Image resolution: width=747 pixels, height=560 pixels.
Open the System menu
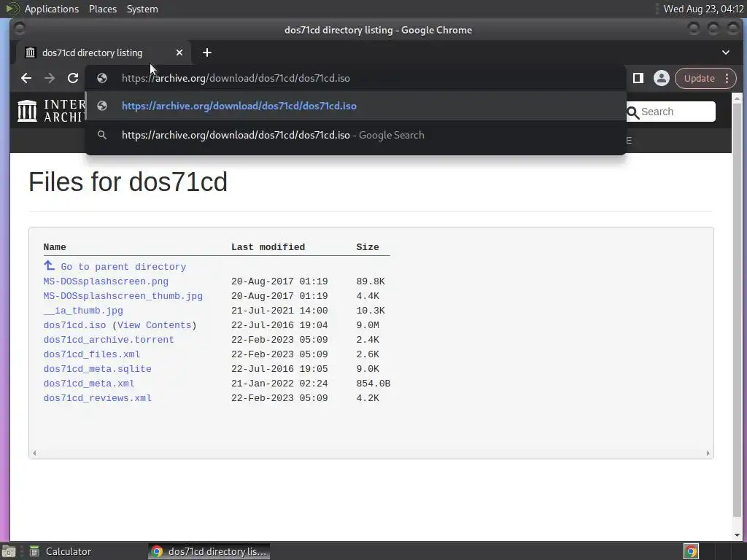point(142,9)
